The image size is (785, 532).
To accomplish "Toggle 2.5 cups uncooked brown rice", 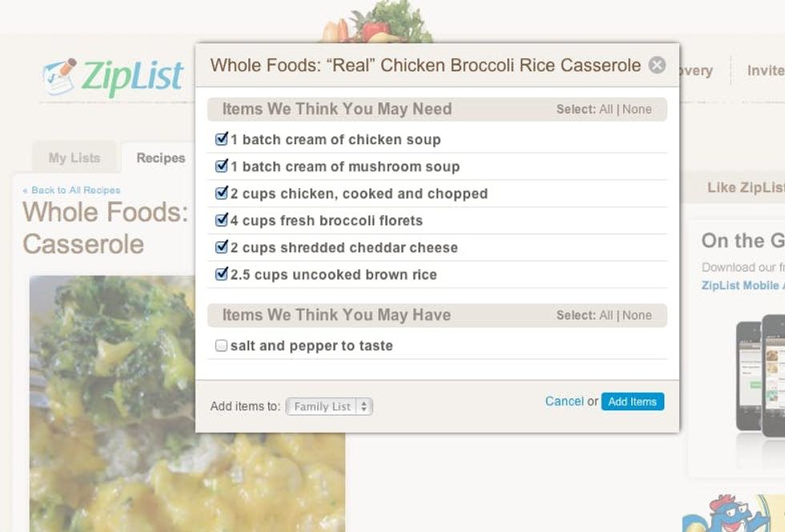I will point(222,274).
